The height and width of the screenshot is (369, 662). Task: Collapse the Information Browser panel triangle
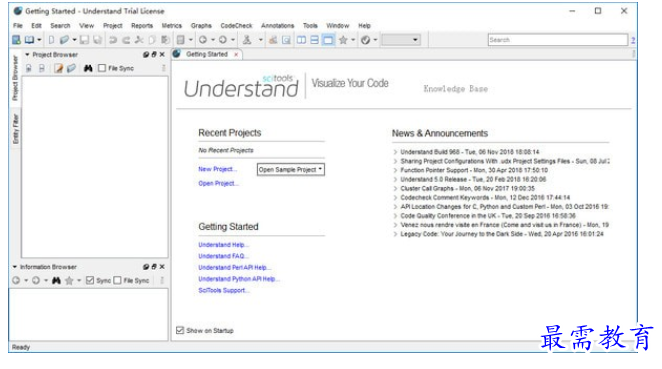[x=15, y=267]
